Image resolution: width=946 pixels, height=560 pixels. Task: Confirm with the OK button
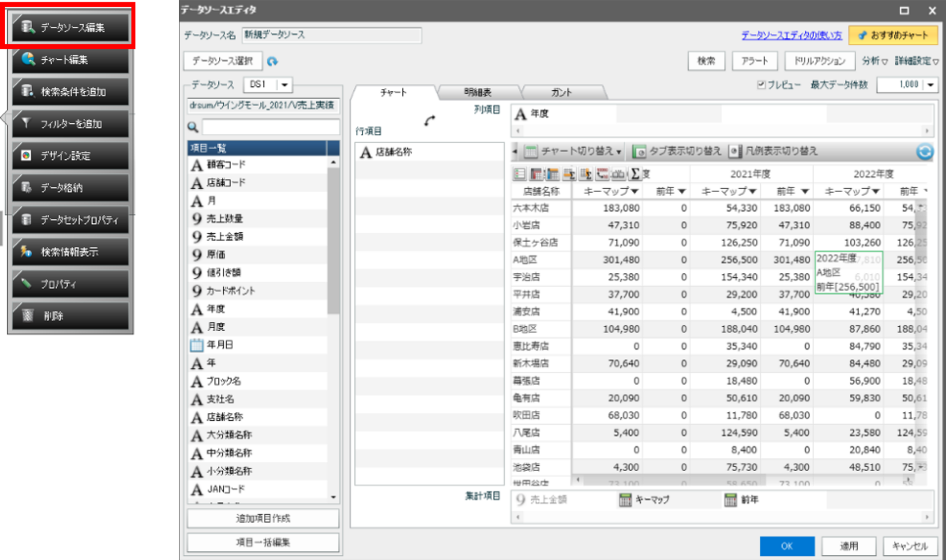tap(787, 546)
